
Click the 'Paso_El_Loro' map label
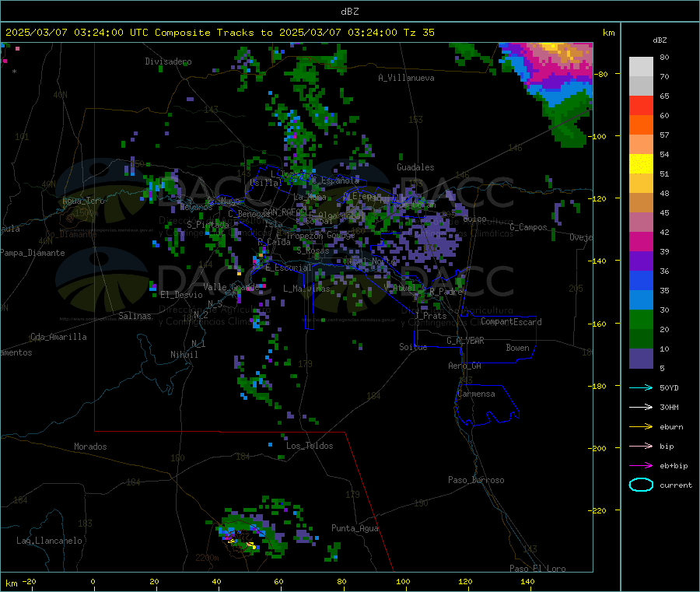(537, 569)
